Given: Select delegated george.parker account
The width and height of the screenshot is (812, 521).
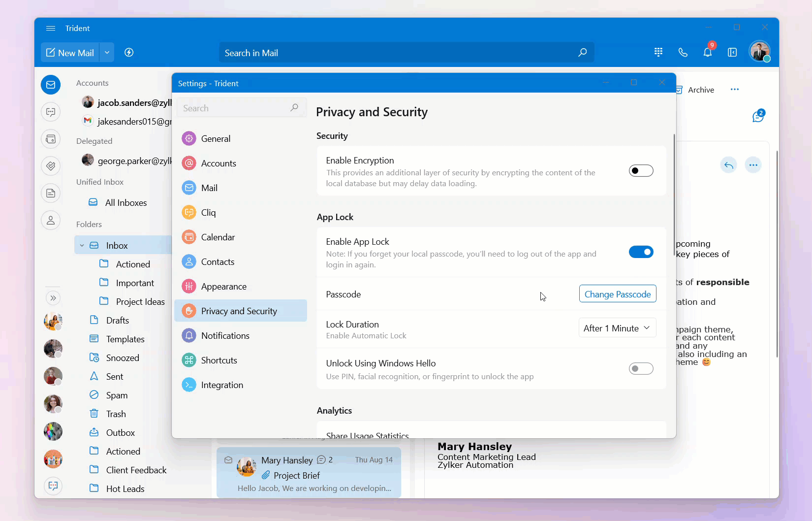Looking at the screenshot, I should tap(126, 161).
